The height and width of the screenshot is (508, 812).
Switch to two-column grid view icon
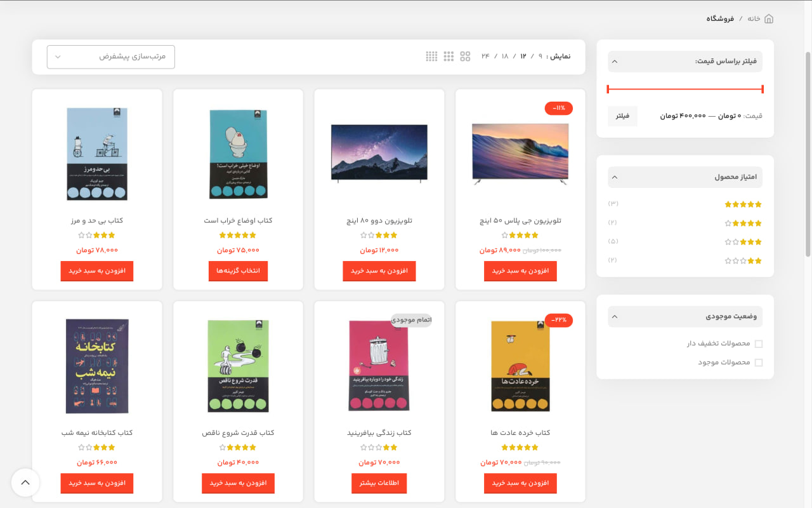465,57
